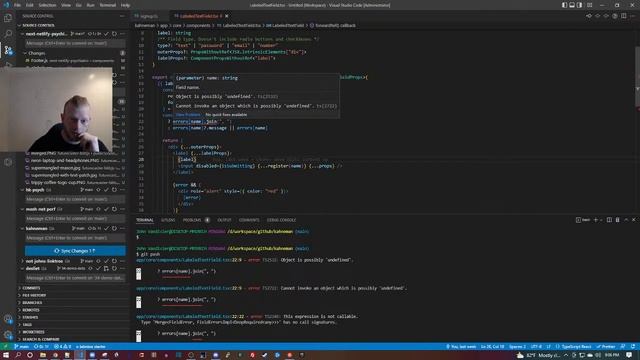The image size is (640, 360).
Task: Open the Windows taskbar Search icon
Action: tap(18, 355)
